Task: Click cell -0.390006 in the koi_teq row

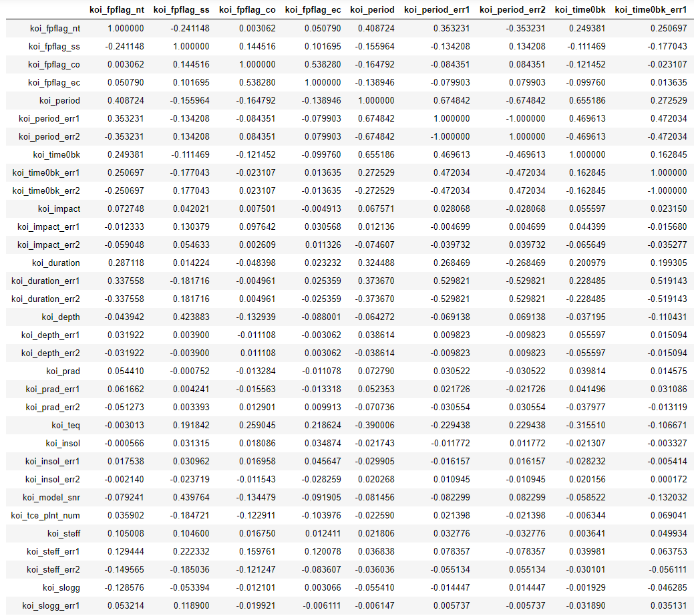Action: [375, 426]
